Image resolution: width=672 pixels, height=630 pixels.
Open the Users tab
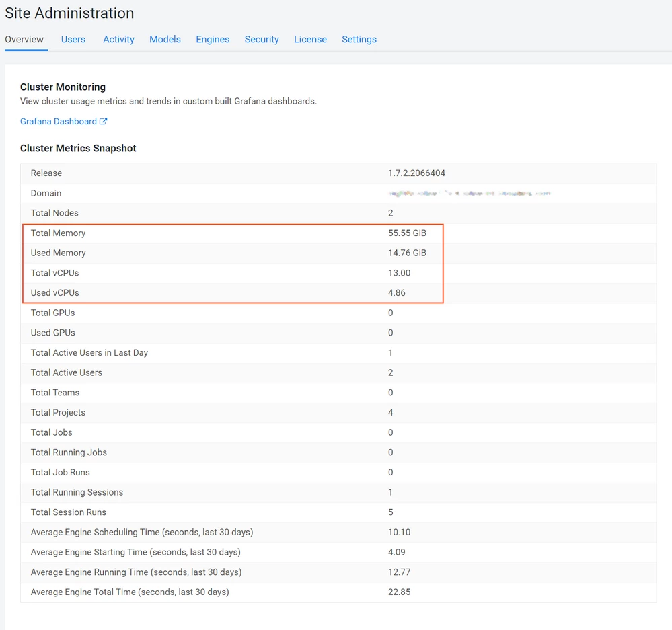pyautogui.click(x=73, y=40)
